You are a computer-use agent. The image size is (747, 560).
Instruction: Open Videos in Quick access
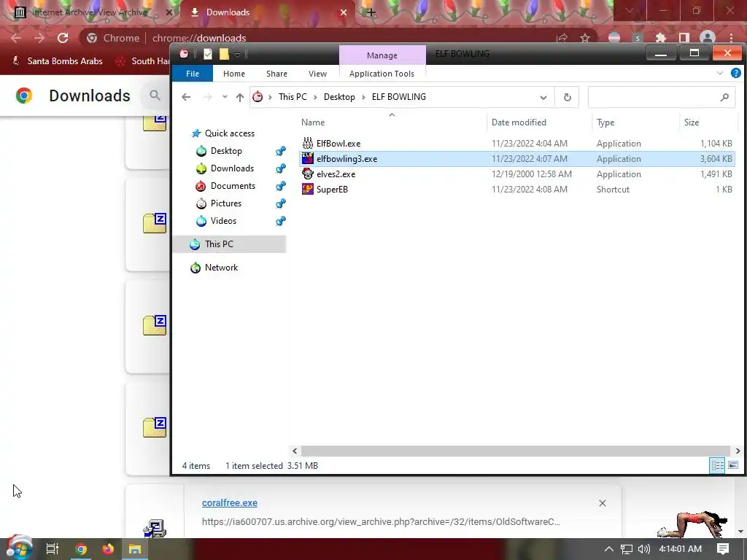223,220
